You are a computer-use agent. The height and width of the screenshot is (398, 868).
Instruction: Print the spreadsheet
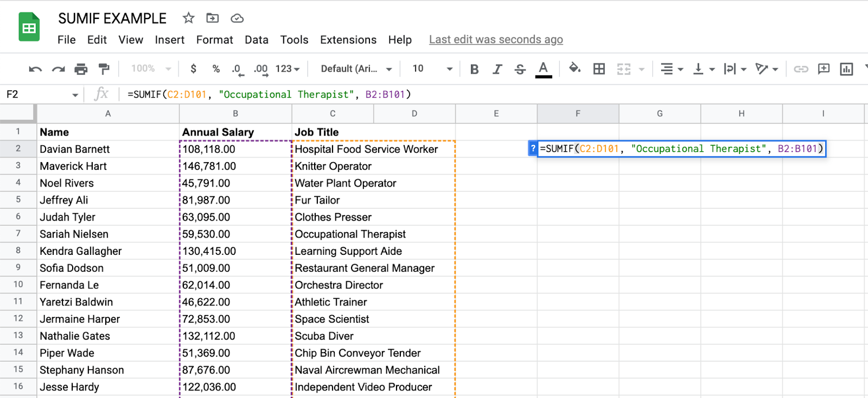(81, 69)
